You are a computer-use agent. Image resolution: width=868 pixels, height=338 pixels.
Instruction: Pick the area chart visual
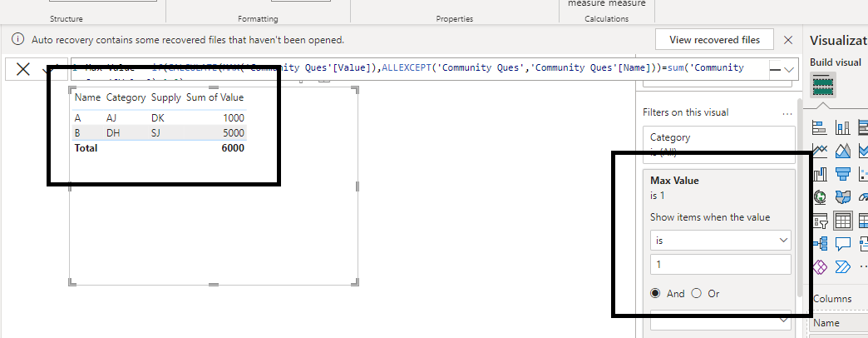pyautogui.click(x=842, y=151)
